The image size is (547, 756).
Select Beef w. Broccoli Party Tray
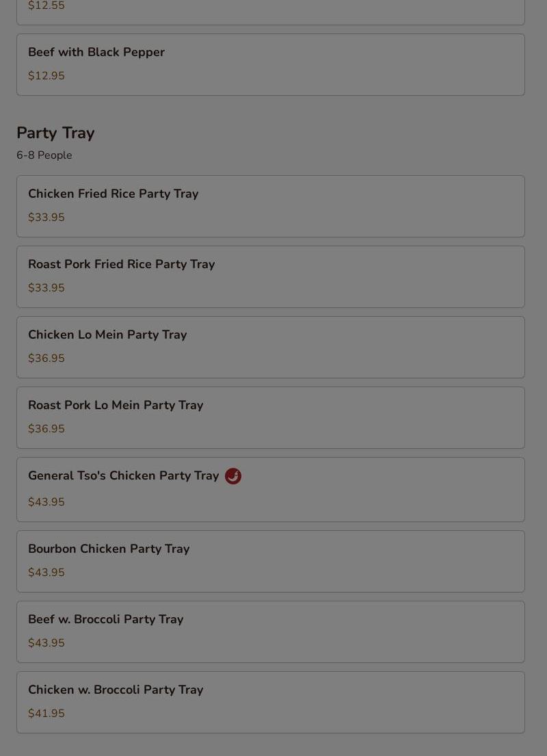105,620
